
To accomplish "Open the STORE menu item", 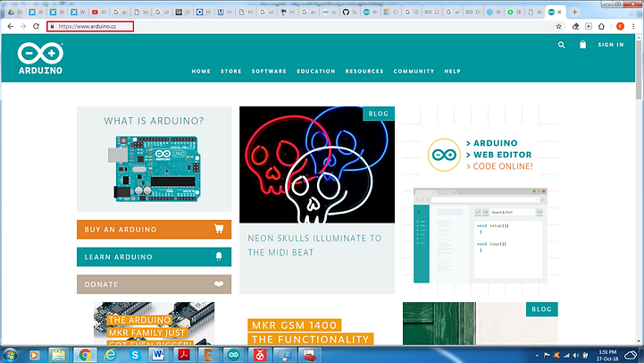I will 230,72.
